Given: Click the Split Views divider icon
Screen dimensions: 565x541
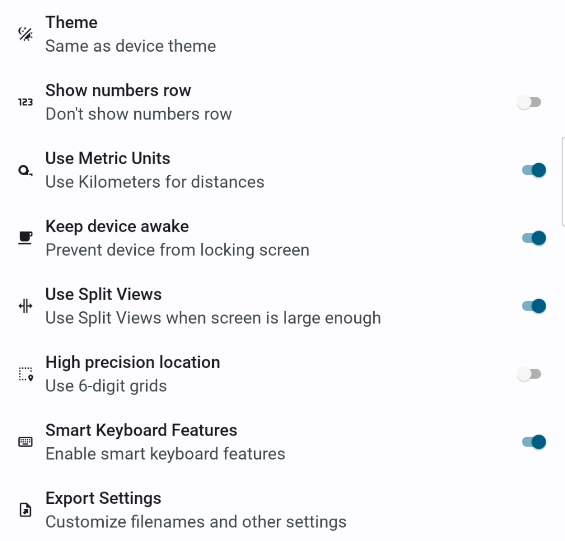Looking at the screenshot, I should point(25,306).
